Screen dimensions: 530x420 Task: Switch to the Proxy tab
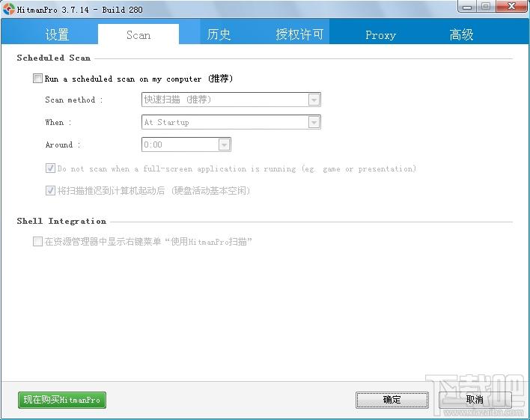click(x=380, y=35)
